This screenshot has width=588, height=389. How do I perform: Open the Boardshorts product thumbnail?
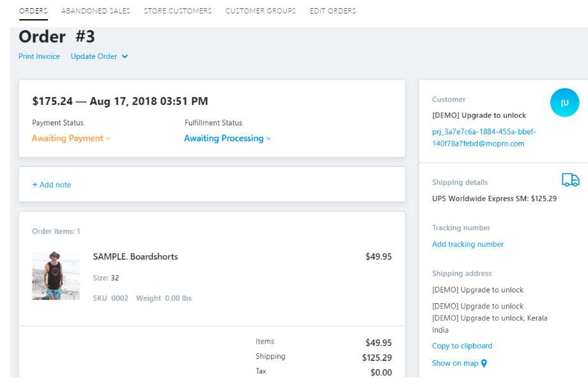tap(56, 276)
